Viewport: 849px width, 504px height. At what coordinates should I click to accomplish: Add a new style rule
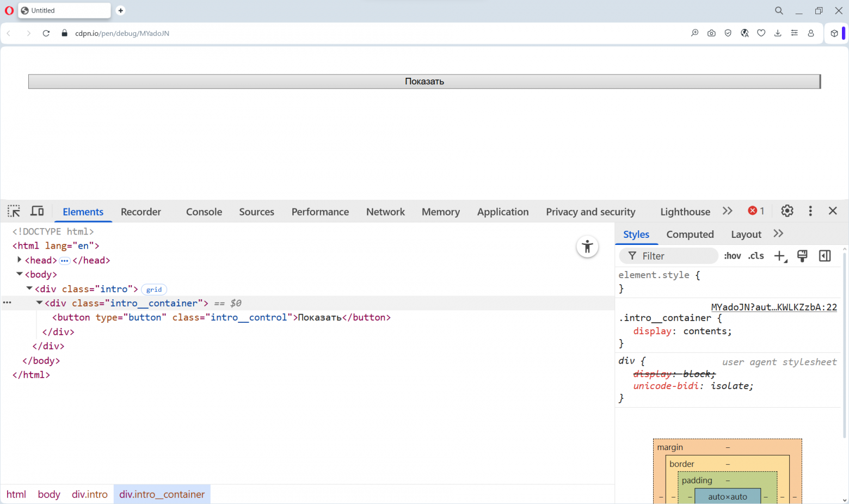[780, 256]
